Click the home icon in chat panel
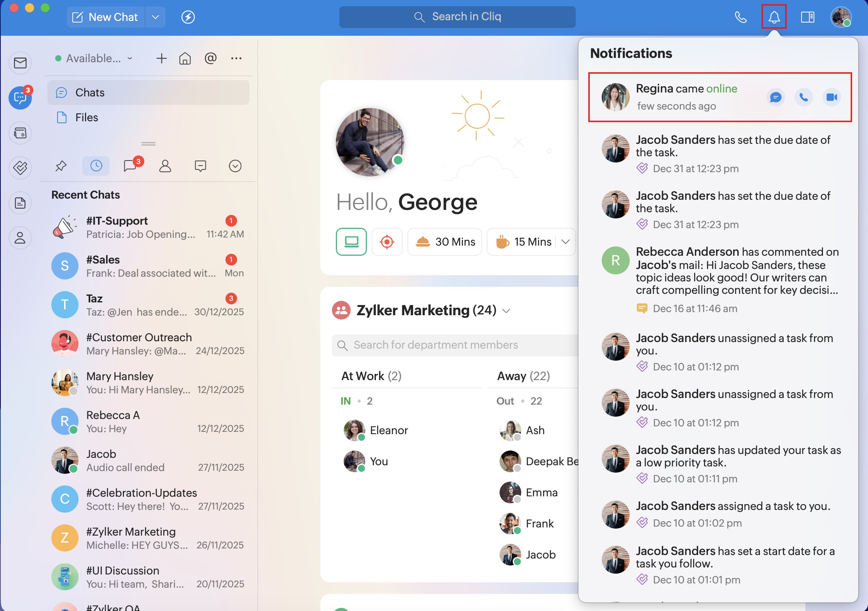 click(185, 58)
